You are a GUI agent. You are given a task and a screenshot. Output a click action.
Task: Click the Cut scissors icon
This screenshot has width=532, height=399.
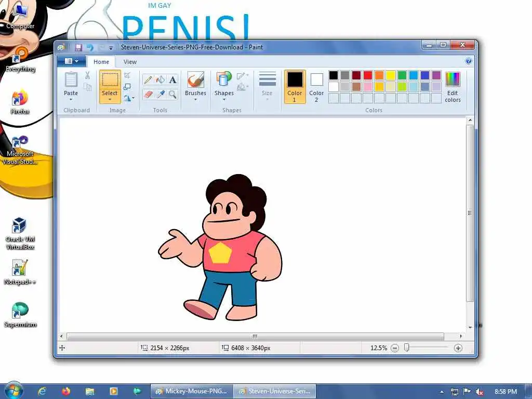click(87, 75)
